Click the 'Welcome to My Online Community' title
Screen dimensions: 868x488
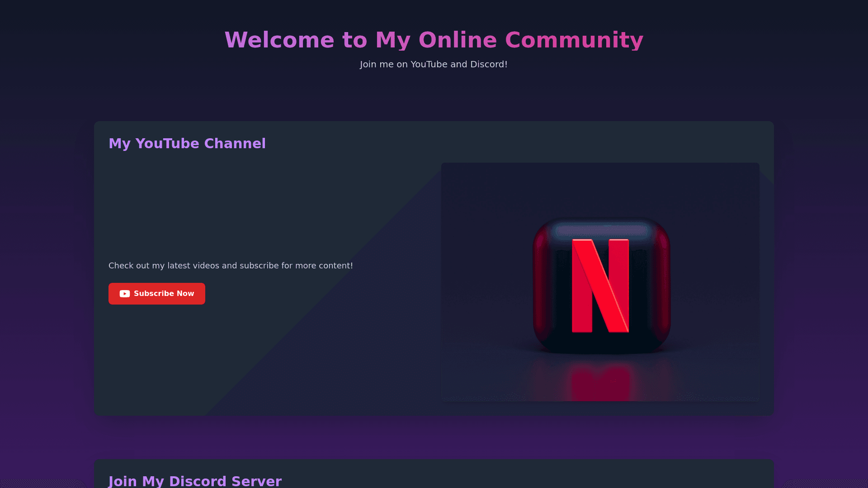pyautogui.click(x=434, y=40)
